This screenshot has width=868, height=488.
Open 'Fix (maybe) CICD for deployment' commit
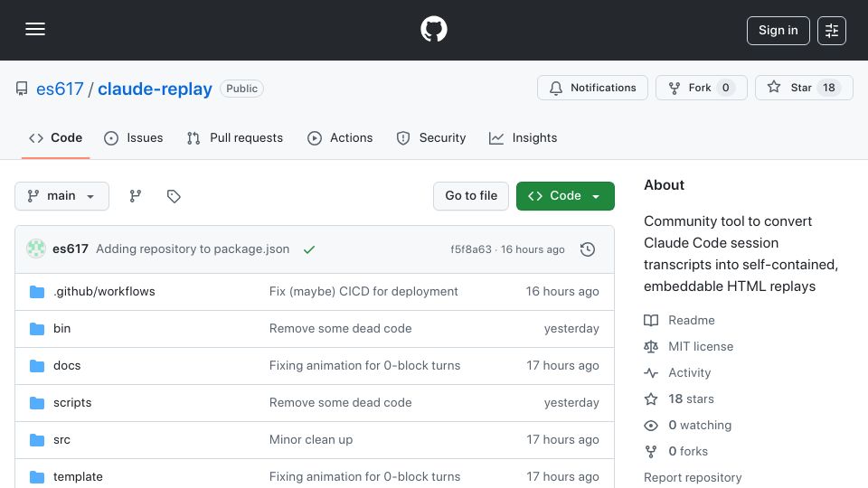coord(363,292)
